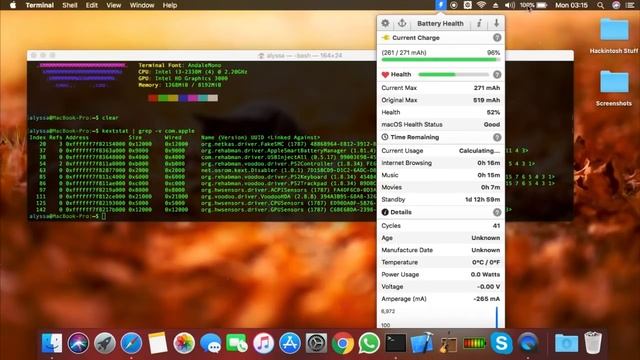The image size is (640, 360).
Task: Select the Original Max 519 mAh row
Action: pyautogui.click(x=440, y=100)
